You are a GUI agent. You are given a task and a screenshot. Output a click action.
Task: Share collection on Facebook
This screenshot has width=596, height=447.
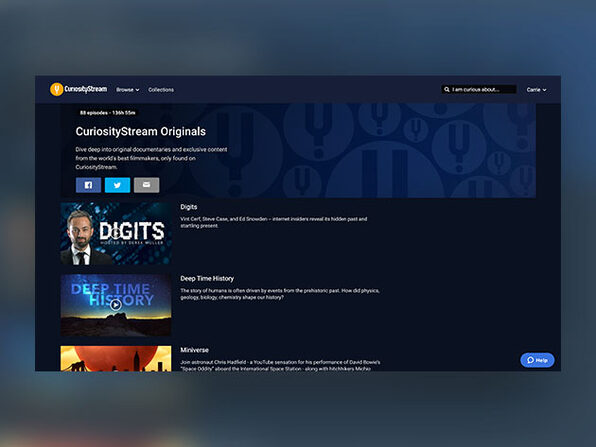coord(88,185)
